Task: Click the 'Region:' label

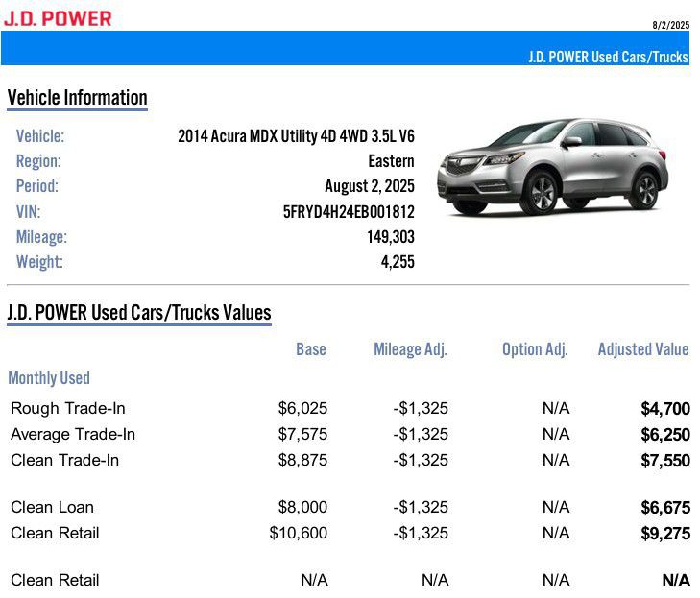Action: click(38, 161)
